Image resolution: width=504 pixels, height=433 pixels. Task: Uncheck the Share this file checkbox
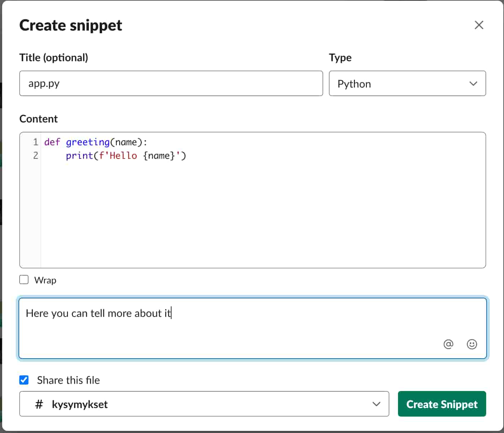pyautogui.click(x=24, y=380)
